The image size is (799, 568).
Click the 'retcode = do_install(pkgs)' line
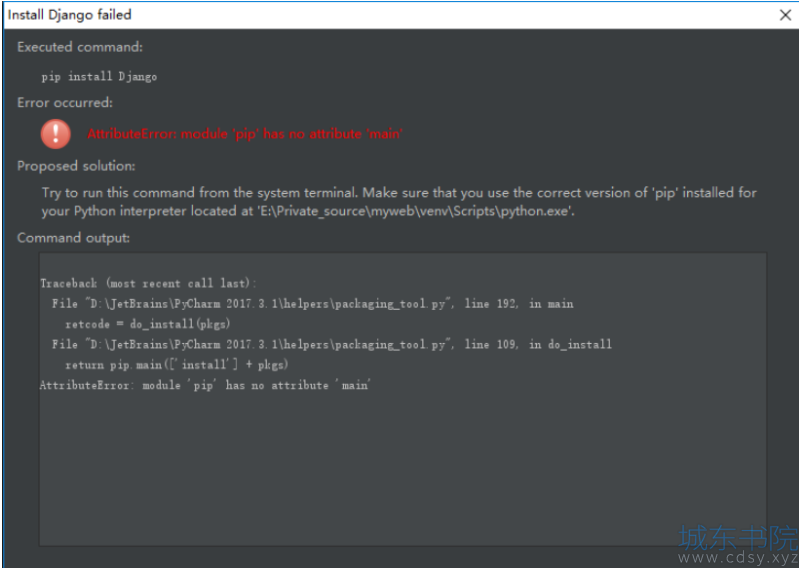[x=147, y=324]
